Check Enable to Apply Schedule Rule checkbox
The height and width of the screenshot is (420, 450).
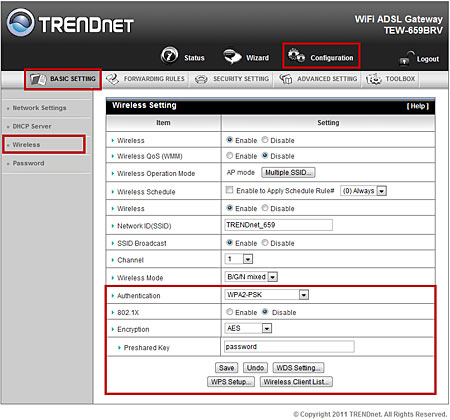point(229,190)
